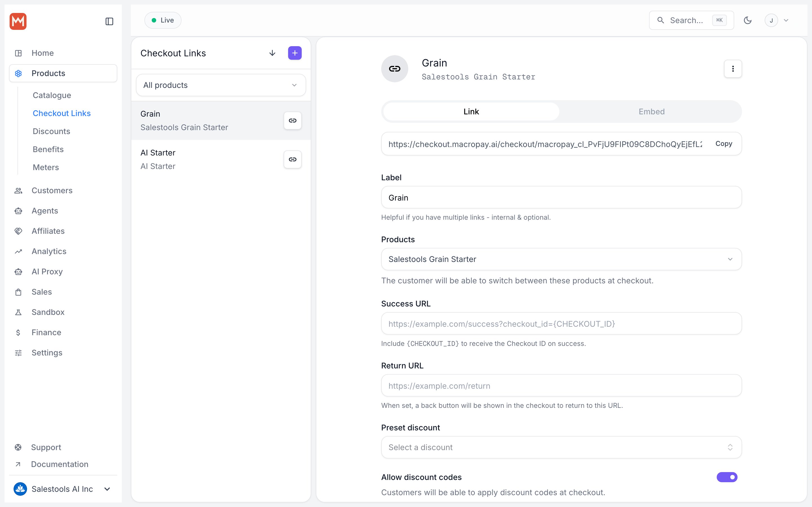Open the Documentation link
This screenshot has height=507, width=812.
point(60,464)
